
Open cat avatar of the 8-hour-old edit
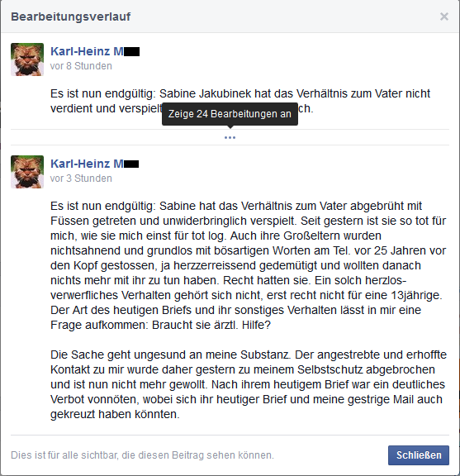click(27, 59)
